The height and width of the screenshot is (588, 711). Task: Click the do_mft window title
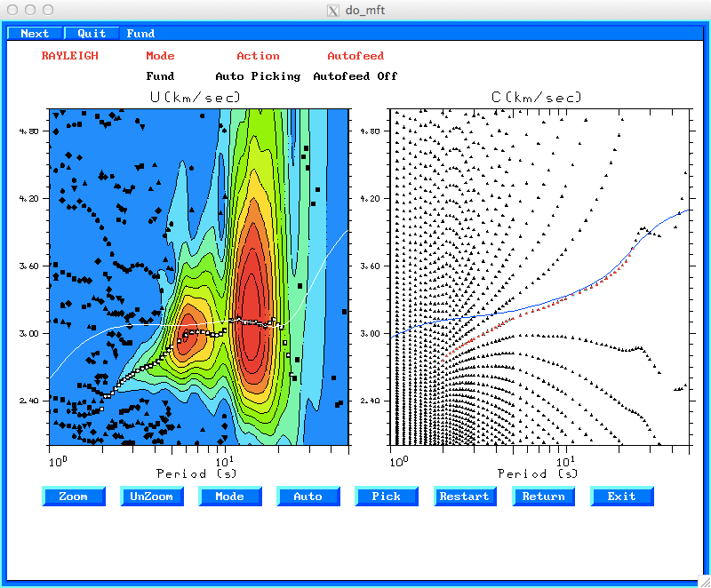[365, 10]
